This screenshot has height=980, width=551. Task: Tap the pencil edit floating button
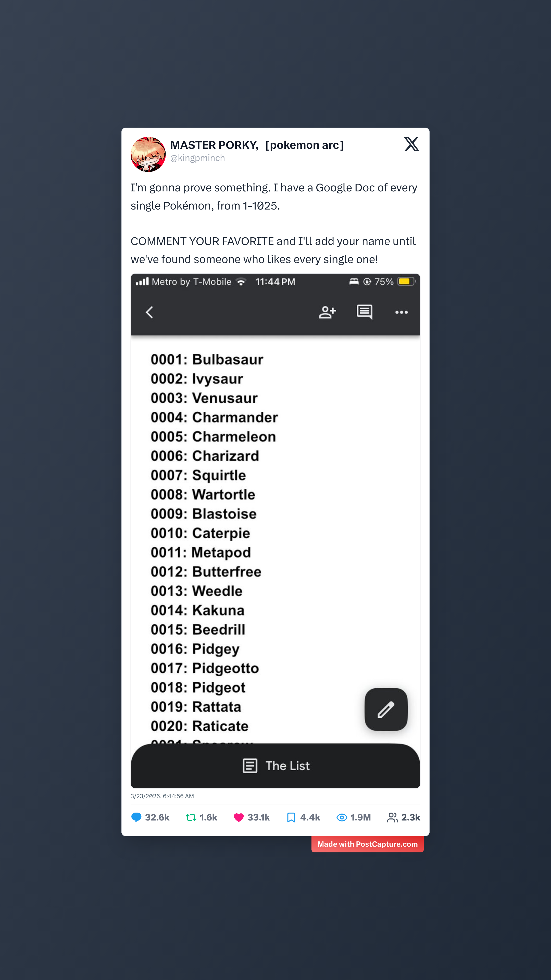pyautogui.click(x=386, y=709)
